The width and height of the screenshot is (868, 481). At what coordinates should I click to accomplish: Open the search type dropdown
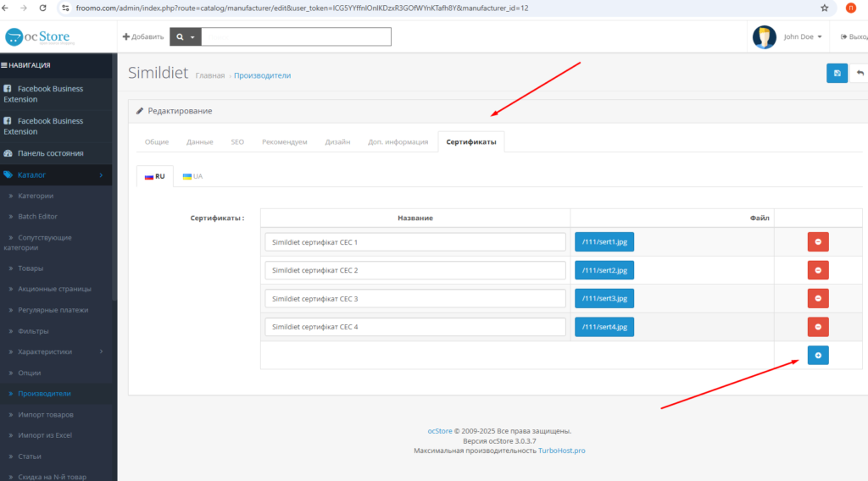[x=185, y=37]
